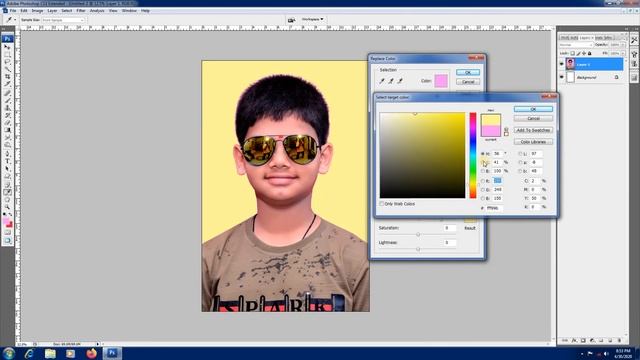640x360 pixels.
Task: Click Color Libraries button
Action: click(x=533, y=142)
